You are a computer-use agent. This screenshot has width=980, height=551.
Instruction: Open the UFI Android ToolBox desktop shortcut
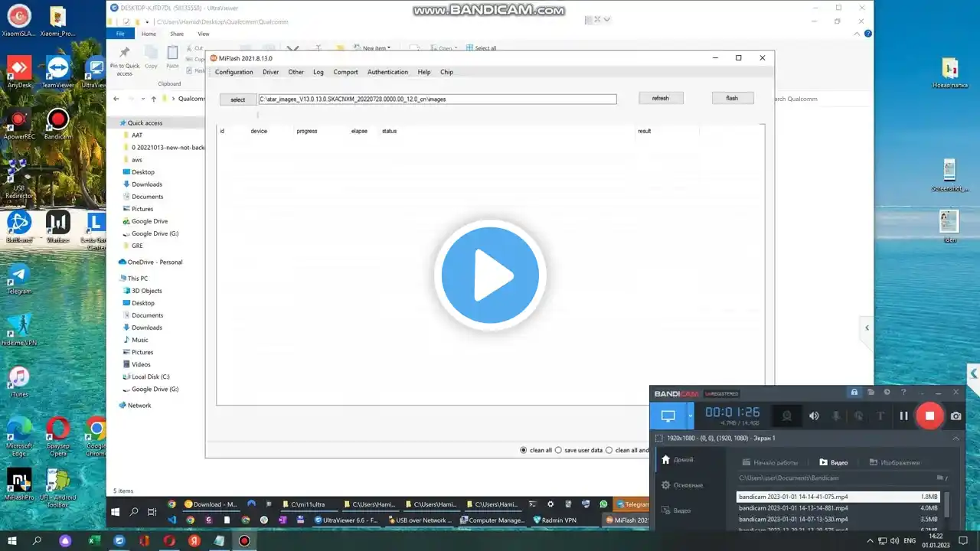tap(58, 487)
